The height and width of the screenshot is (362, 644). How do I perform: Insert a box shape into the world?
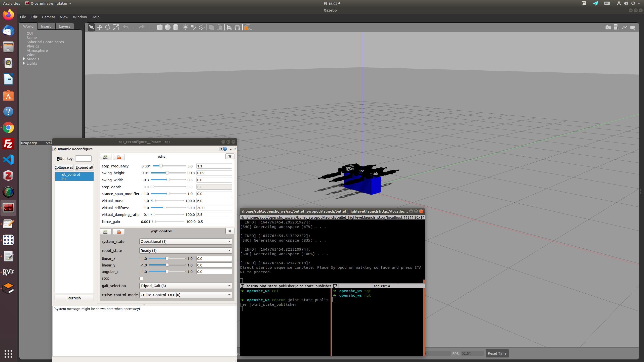tap(159, 27)
